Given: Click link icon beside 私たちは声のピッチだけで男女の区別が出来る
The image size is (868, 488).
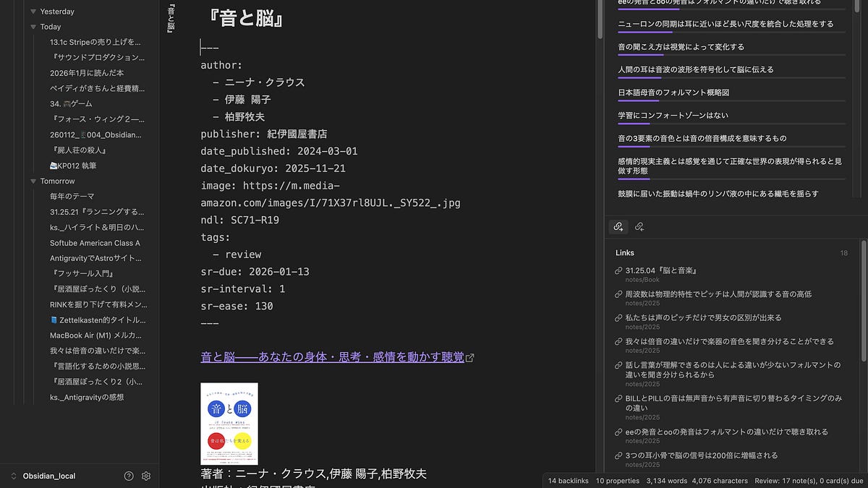Looking at the screenshot, I should (618, 317).
